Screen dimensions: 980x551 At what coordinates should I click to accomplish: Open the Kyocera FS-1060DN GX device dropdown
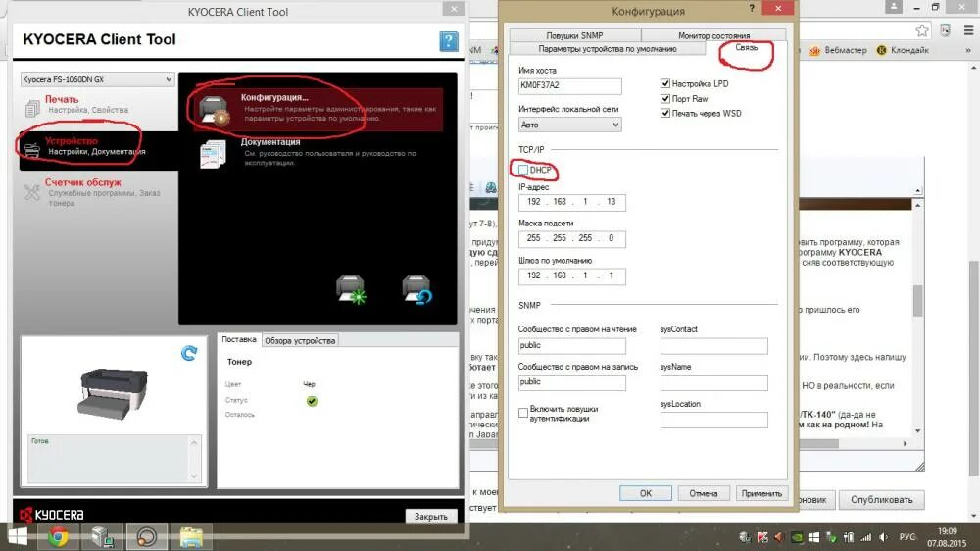click(97, 79)
